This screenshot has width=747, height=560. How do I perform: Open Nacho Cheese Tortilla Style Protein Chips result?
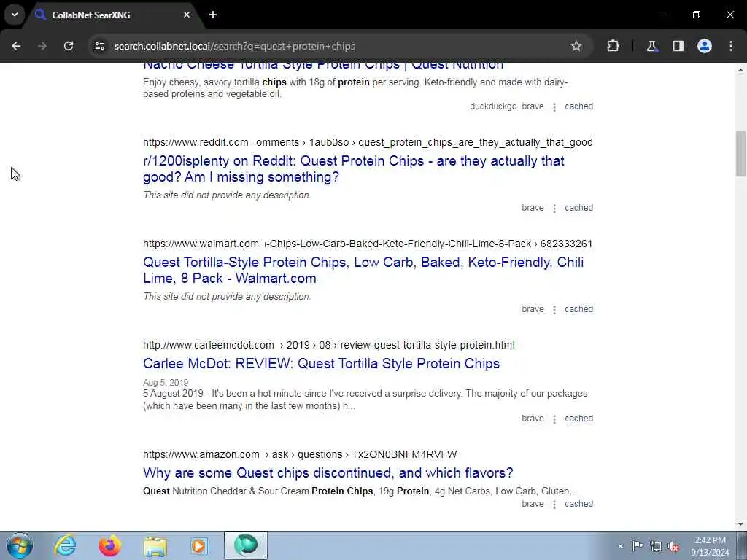point(323,65)
